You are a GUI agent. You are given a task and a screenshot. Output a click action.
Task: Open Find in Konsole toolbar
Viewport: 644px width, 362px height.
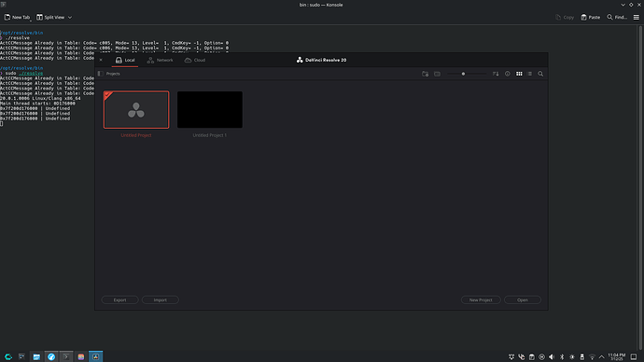click(x=617, y=17)
